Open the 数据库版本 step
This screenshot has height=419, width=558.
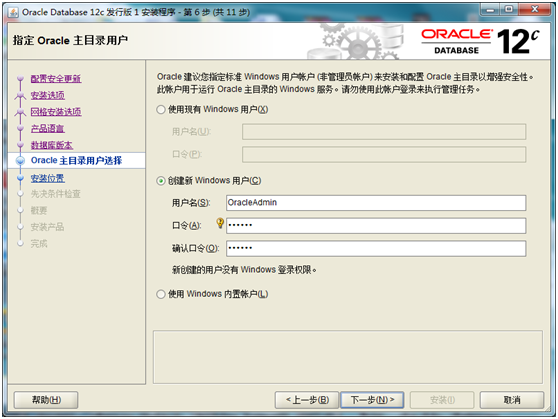coord(52,145)
